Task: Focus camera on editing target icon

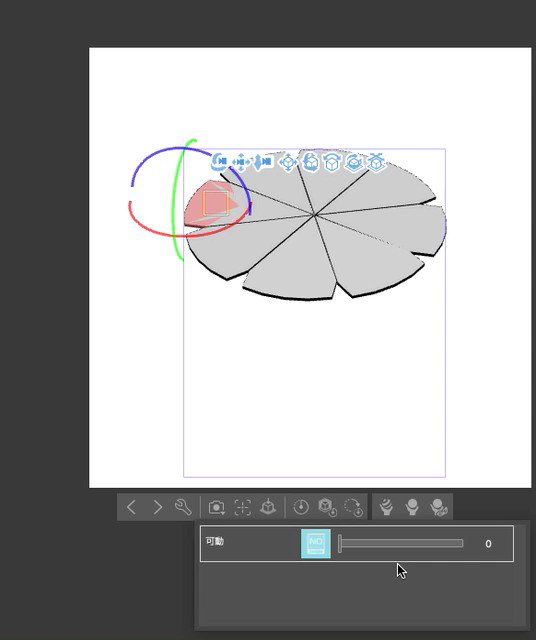Action: (x=242, y=507)
